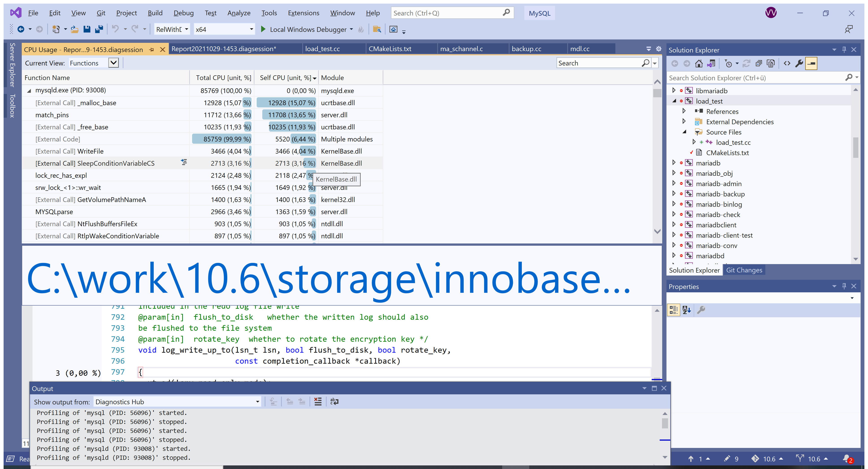Viewport: 868px width, 469px height.
Task: Click Collapse All in Solution Explorer
Action: point(758,63)
